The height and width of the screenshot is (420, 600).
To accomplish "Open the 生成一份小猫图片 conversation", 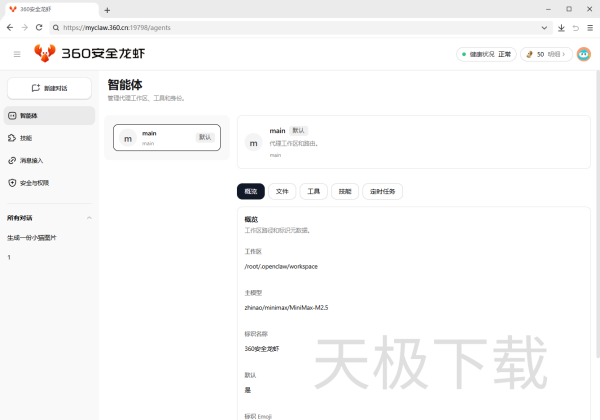I will point(32,238).
